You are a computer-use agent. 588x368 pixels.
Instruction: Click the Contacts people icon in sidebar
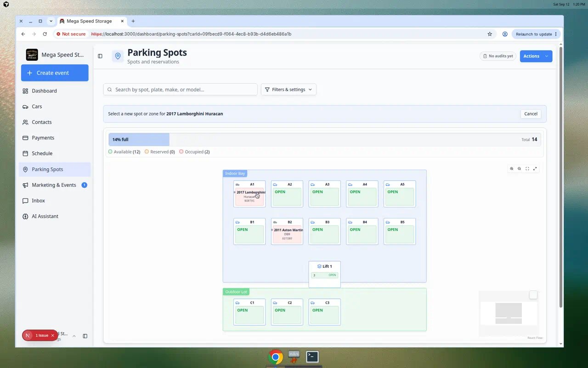25,122
